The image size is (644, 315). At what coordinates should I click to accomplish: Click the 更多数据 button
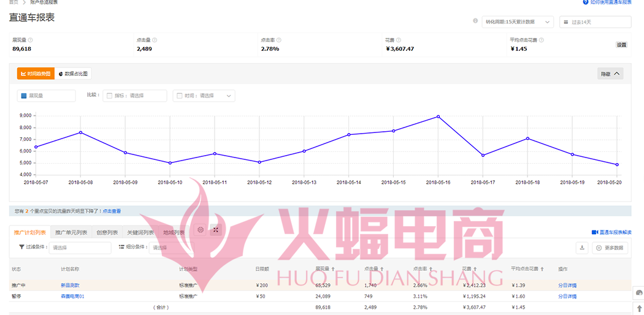610,248
